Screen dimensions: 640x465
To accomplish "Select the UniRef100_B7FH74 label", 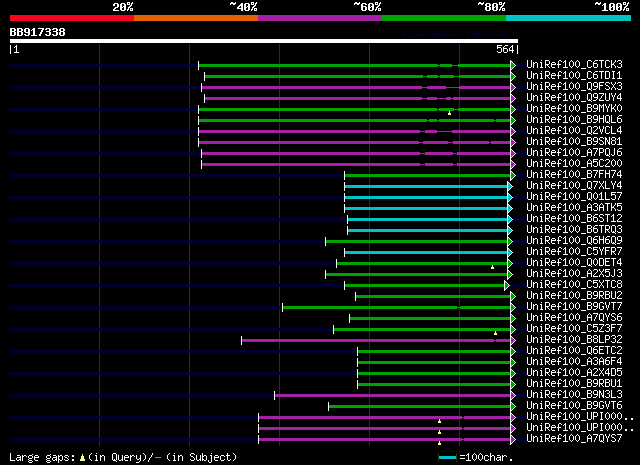I will pyautogui.click(x=574, y=175).
